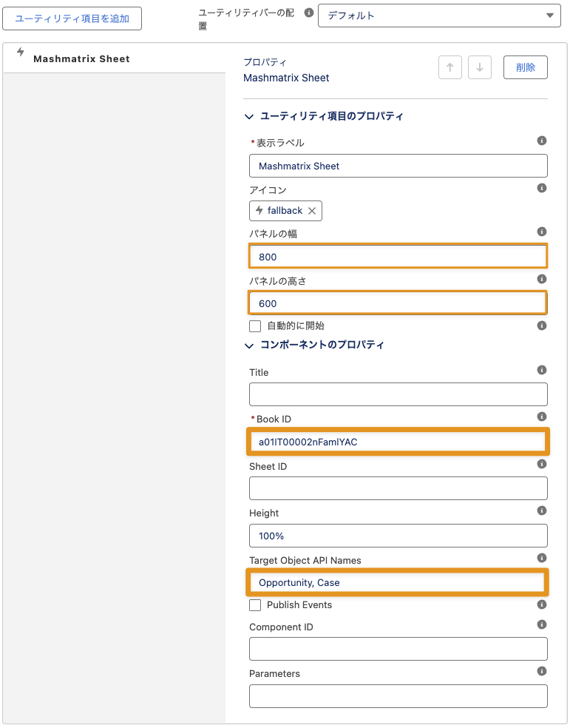Click the Sheet ID input field
This screenshot has width=570, height=728.
(x=398, y=488)
